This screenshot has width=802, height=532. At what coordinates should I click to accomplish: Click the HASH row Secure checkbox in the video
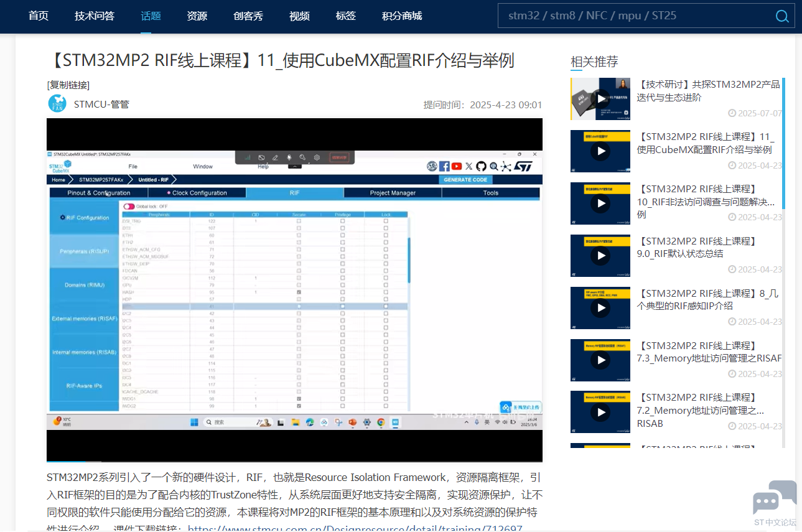tap(299, 292)
